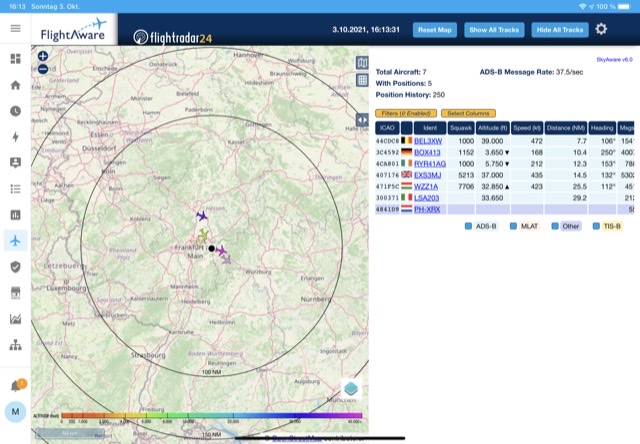
Task: Click altitude value 39.000
Action: pyautogui.click(x=492, y=141)
